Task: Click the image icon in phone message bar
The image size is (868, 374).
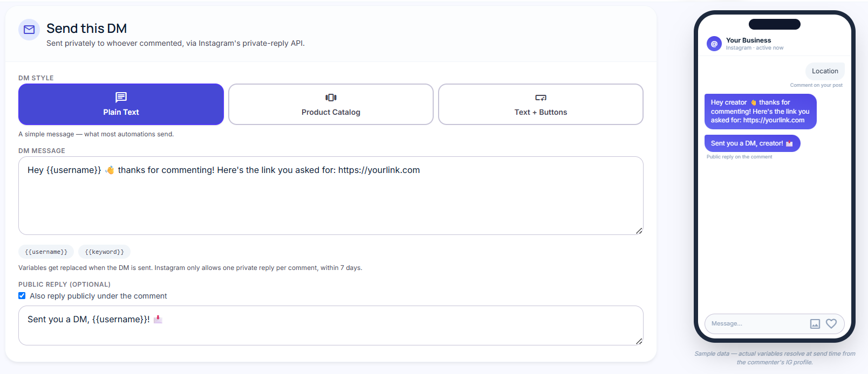Action: (x=815, y=324)
